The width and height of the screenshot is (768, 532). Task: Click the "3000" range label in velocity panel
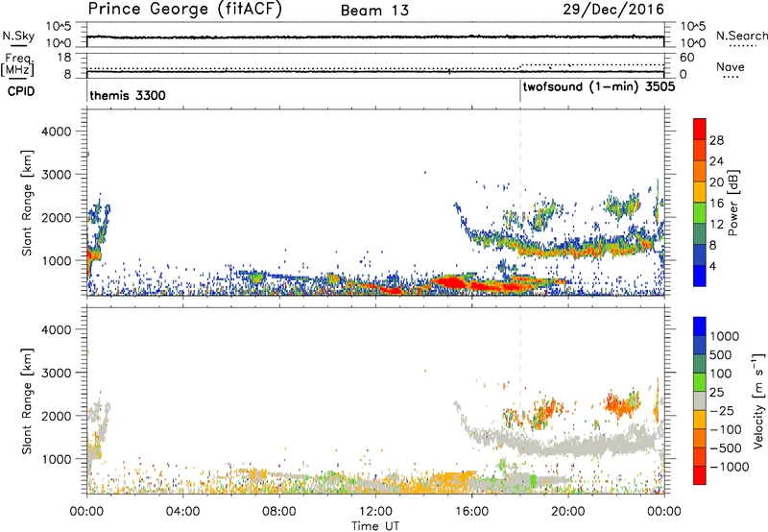(x=57, y=373)
